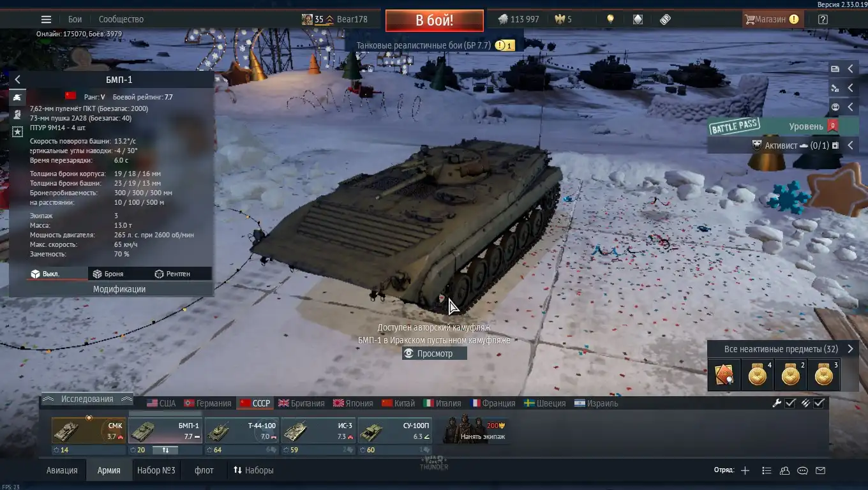Select the star icon in left panel
868x490 pixels.
point(17,131)
